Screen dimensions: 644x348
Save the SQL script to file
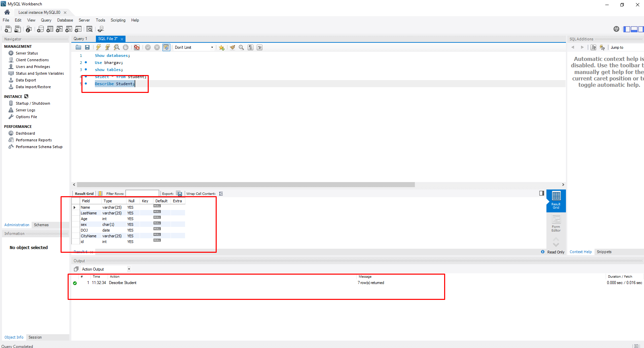pos(87,47)
